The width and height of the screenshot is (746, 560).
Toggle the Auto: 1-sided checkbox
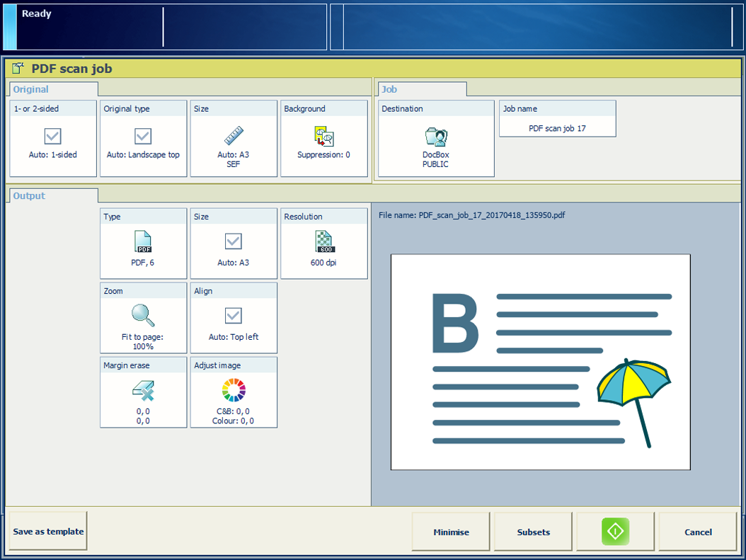[x=53, y=136]
